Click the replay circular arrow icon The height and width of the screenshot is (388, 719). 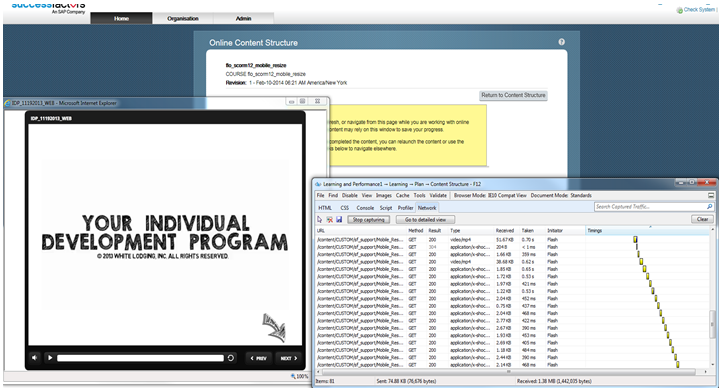pyautogui.click(x=231, y=358)
